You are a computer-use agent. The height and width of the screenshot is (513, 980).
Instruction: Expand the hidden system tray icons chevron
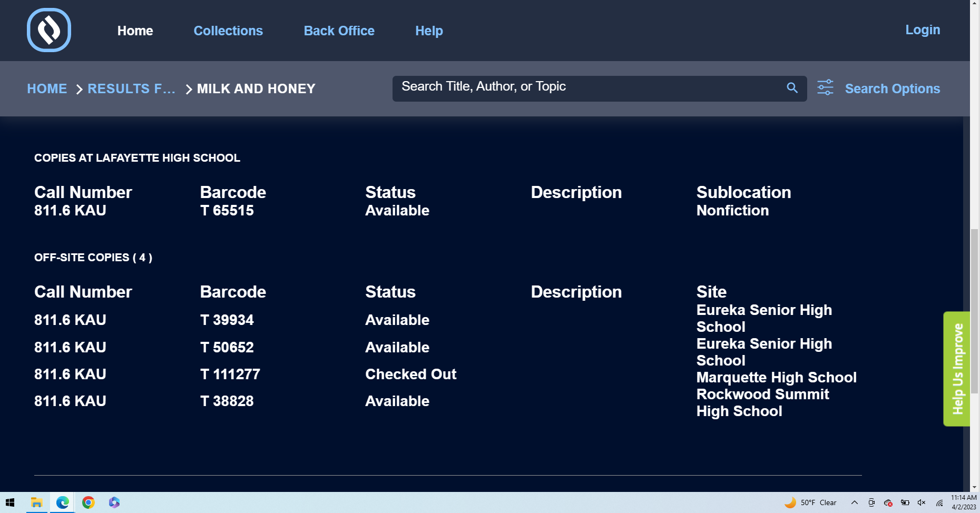pos(855,502)
